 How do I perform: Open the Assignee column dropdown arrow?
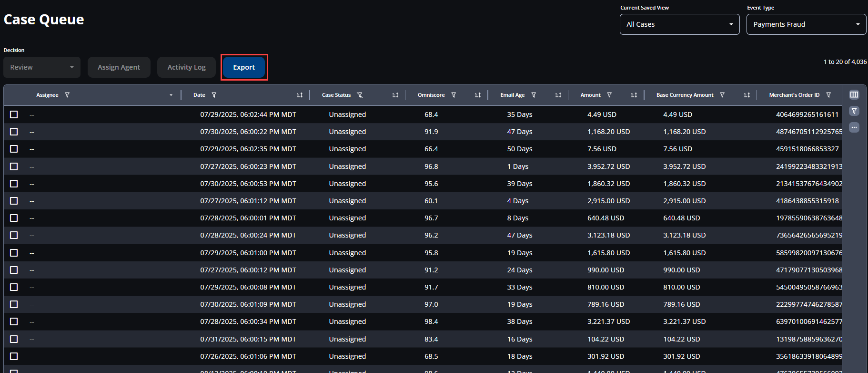[x=171, y=95]
